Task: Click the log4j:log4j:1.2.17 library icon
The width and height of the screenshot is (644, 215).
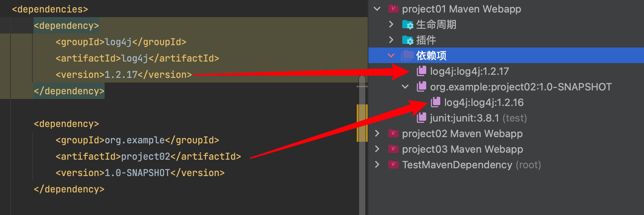Action: pyautogui.click(x=422, y=71)
